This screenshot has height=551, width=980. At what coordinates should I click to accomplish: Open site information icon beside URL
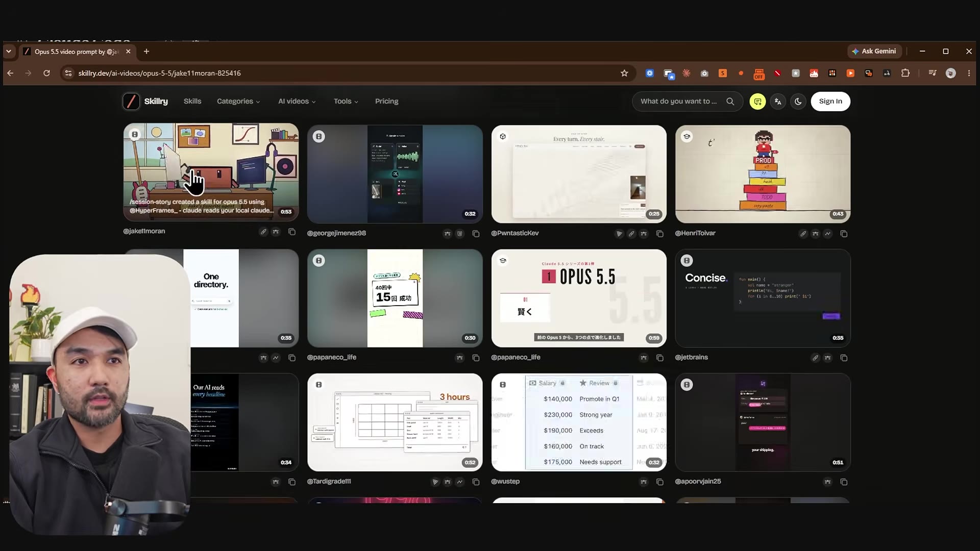(x=68, y=73)
